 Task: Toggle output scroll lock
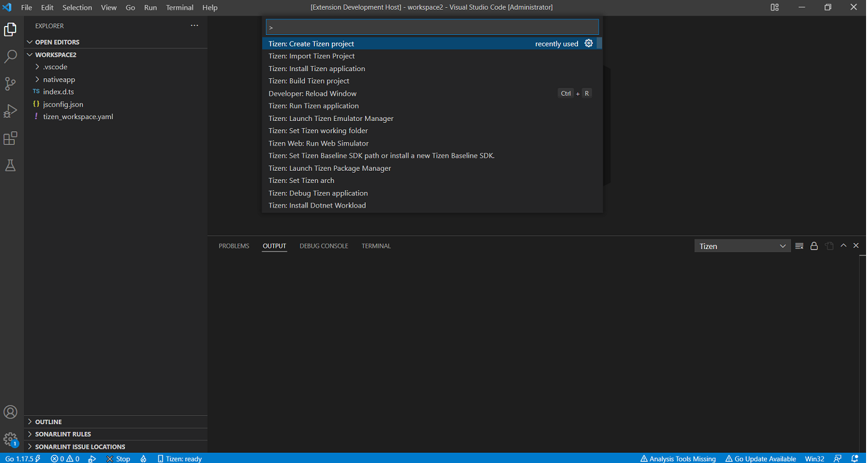pos(814,246)
